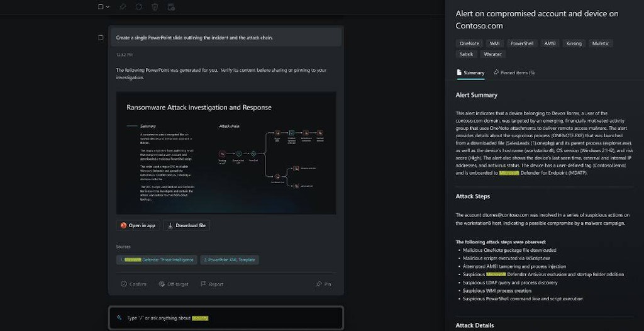Select the WMI tag
644x331 pixels.
[x=494, y=43]
